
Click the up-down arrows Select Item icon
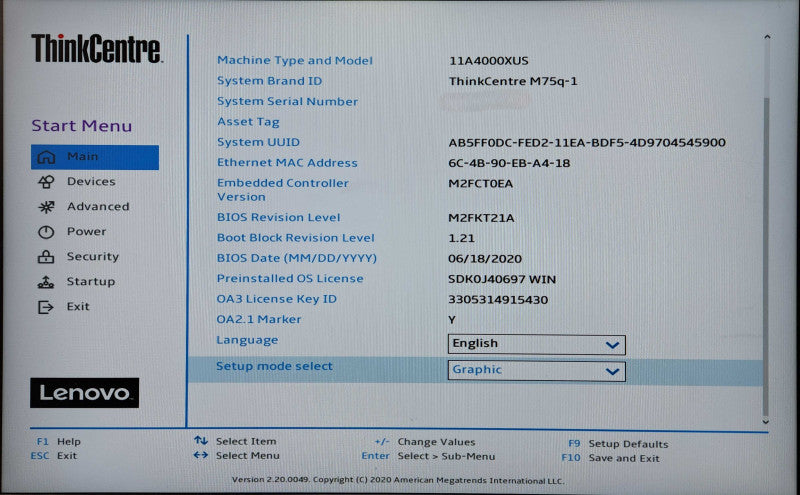click(x=201, y=440)
